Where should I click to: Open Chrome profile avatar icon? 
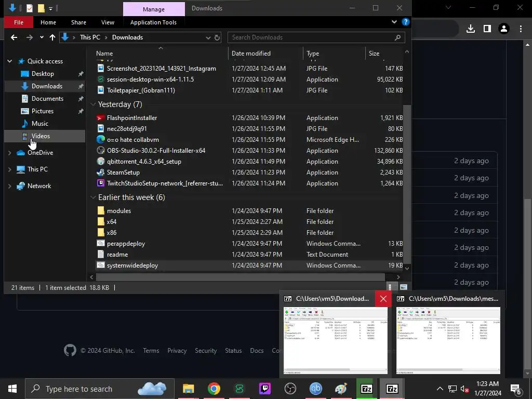pos(504,29)
